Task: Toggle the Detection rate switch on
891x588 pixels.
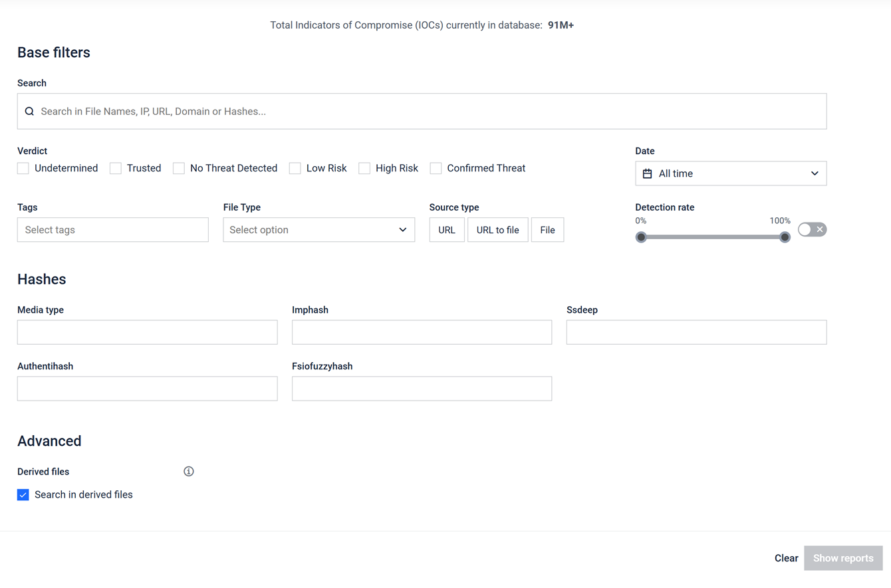Action: pyautogui.click(x=812, y=230)
